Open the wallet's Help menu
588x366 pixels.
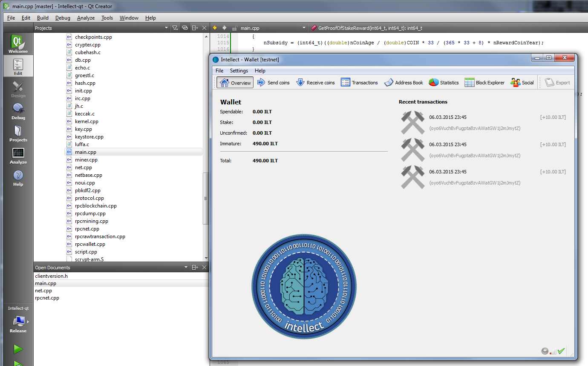pyautogui.click(x=260, y=71)
